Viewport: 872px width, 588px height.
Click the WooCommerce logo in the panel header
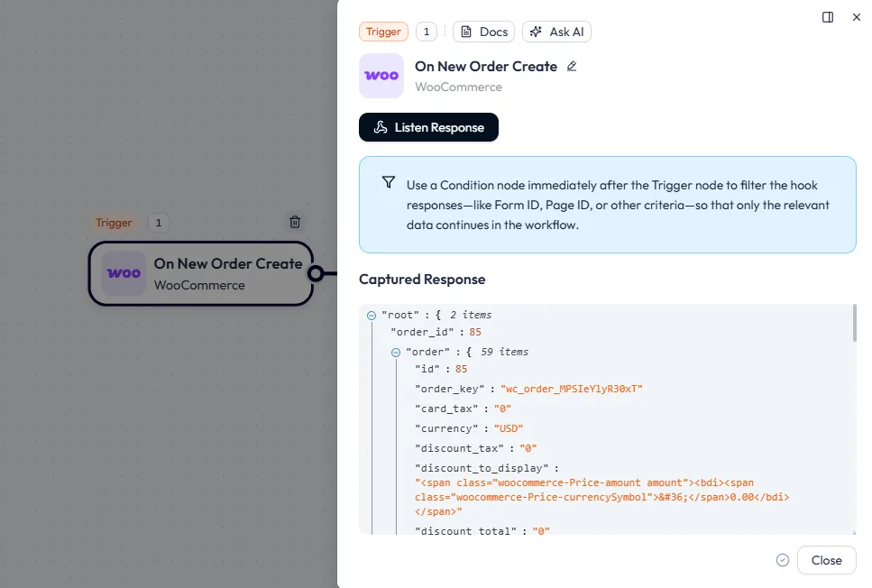coord(381,76)
